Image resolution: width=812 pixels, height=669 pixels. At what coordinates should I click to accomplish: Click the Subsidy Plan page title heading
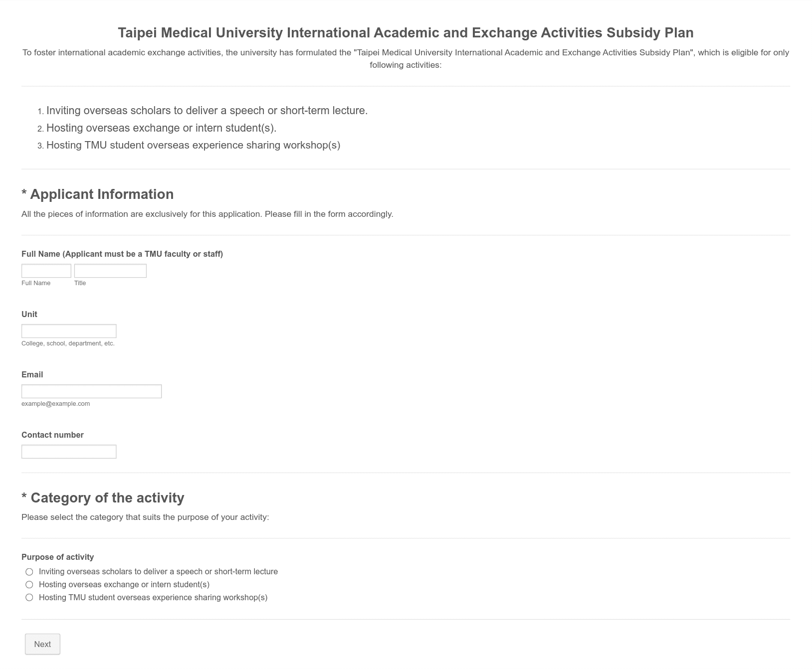[406, 33]
